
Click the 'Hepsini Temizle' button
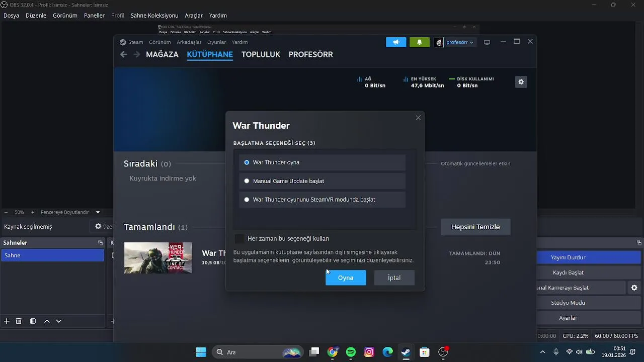tap(475, 227)
